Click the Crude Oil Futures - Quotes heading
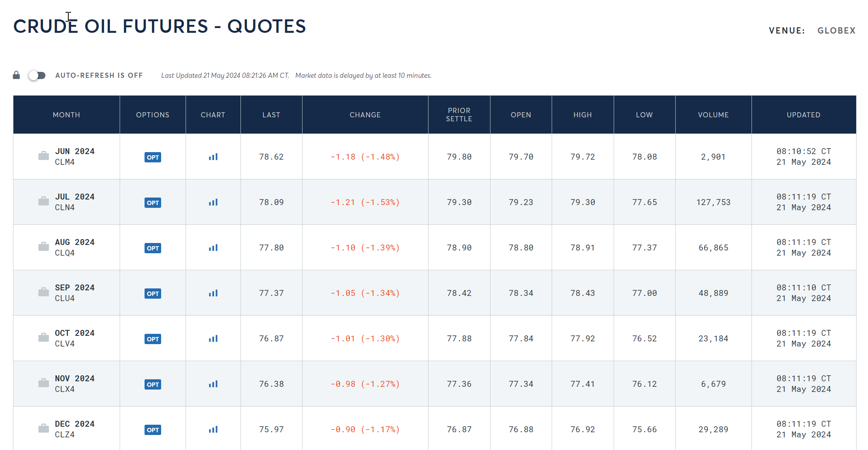The image size is (868, 450). click(x=160, y=26)
